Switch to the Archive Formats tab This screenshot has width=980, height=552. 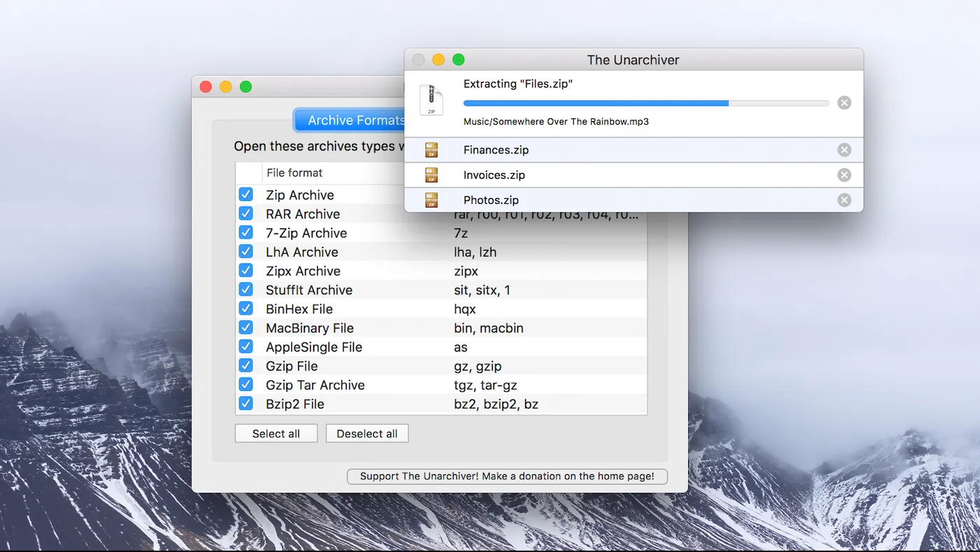[x=350, y=120]
